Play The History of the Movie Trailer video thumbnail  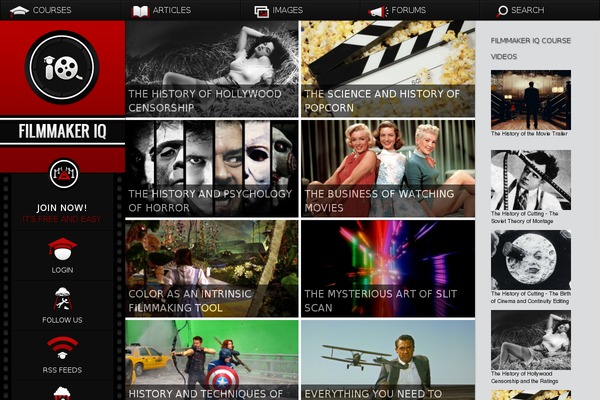531,100
